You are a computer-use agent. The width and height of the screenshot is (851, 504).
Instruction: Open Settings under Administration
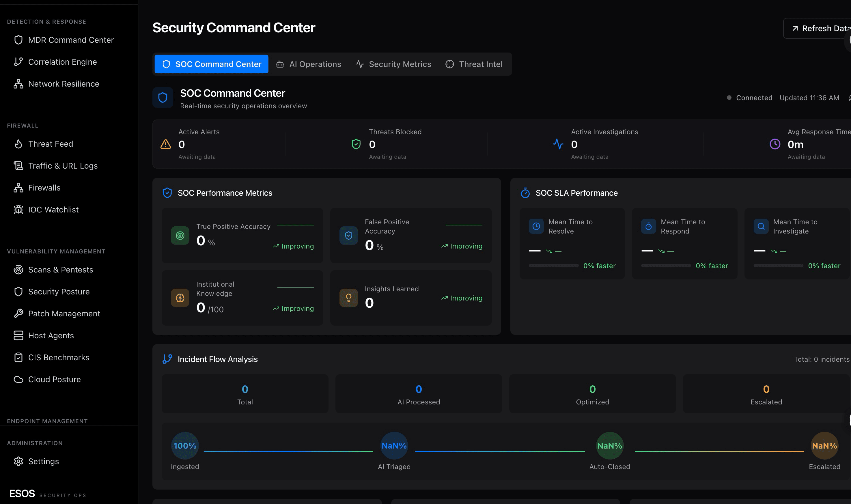[69, 461]
